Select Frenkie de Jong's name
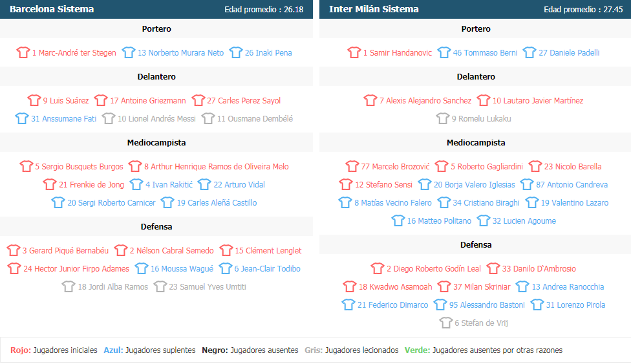 pyautogui.click(x=91, y=185)
